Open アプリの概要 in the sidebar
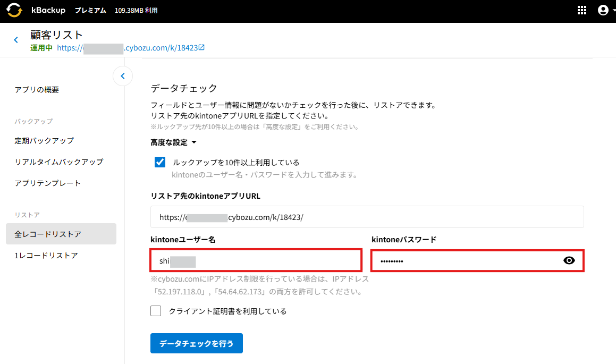 pyautogui.click(x=37, y=89)
